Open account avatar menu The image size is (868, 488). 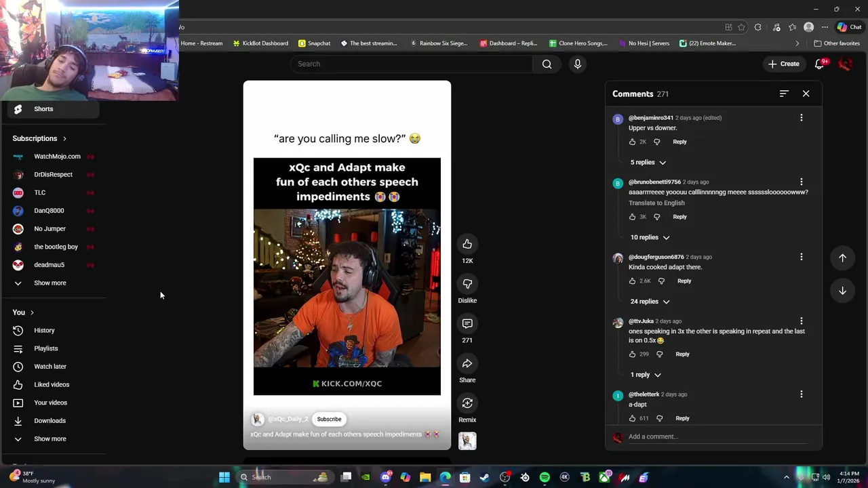[845, 64]
